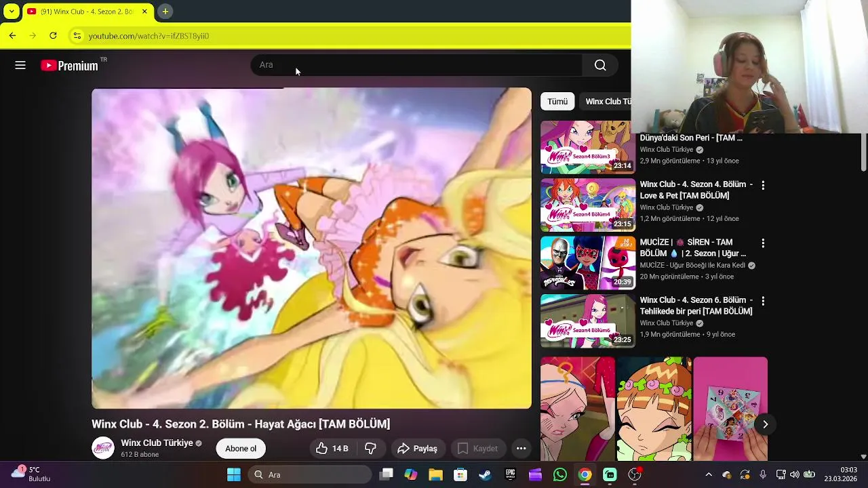Click the main video player frame
The width and height of the screenshot is (868, 488).
coord(312,248)
